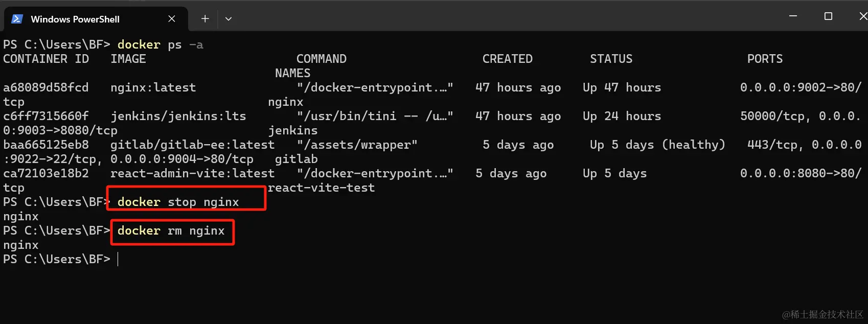Close the terminal window
Viewport: 868px width, 324px height.
click(x=863, y=16)
